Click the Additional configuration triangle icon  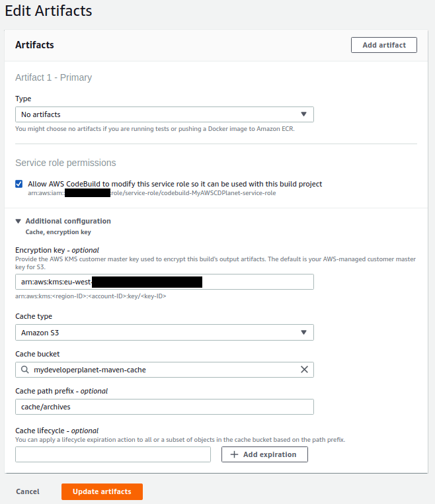click(x=19, y=221)
